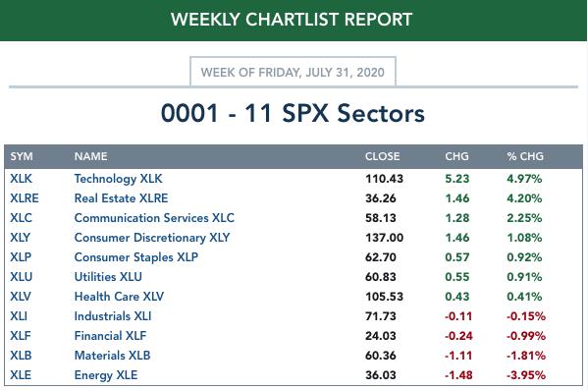Viewport: 588px width, 390px height.
Task: Select Health Care XLV link
Action: (x=119, y=296)
